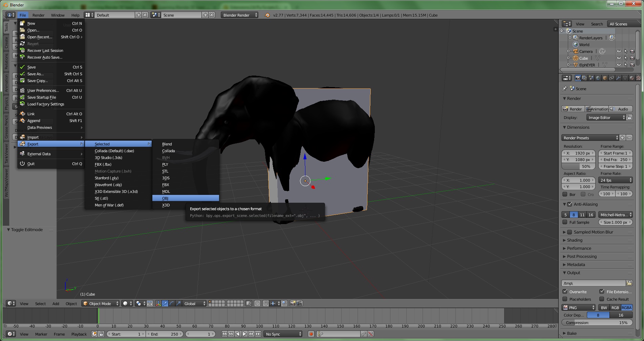The width and height of the screenshot is (644, 341).
Task: Jump to the last frame of the timeline
Action: point(258,334)
